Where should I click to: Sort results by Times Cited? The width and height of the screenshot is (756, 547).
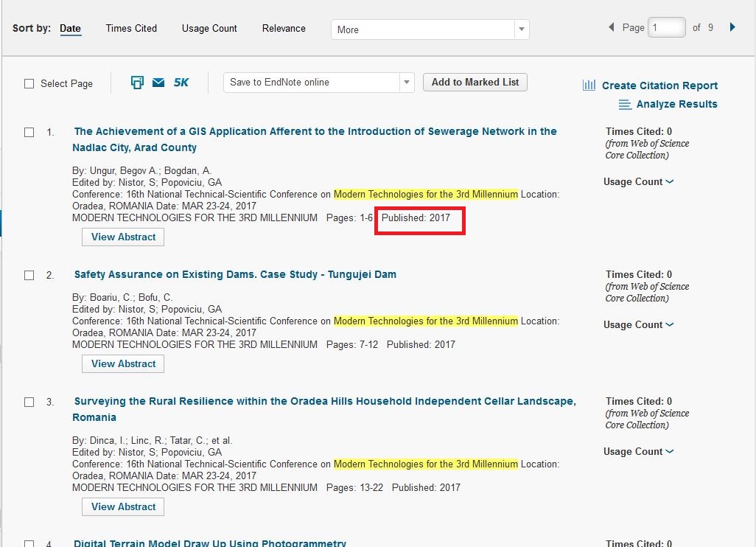(131, 29)
